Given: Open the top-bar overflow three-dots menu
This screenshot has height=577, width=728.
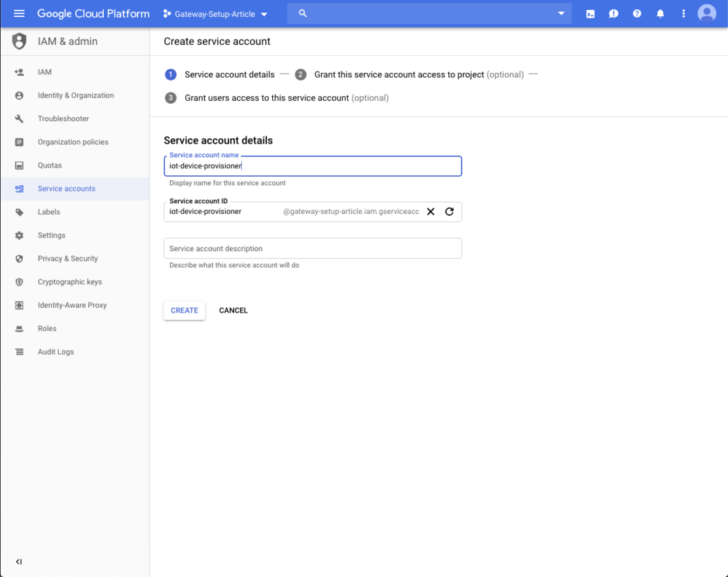Looking at the screenshot, I should click(x=684, y=13).
